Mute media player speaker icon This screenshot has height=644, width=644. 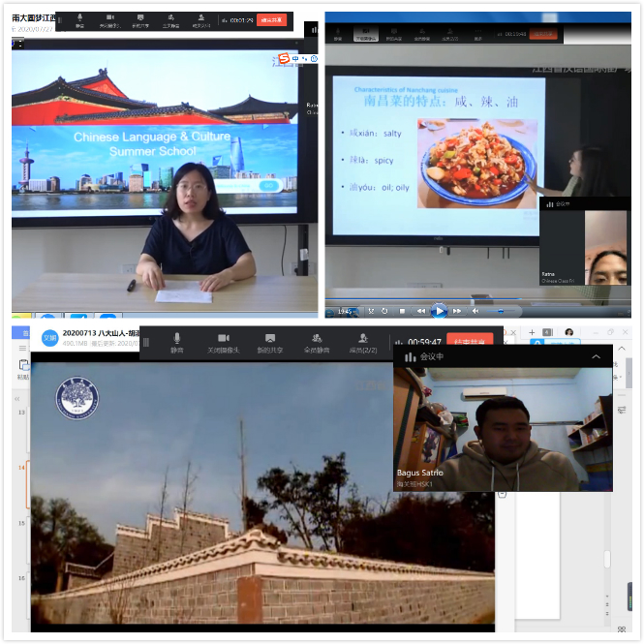point(475,311)
